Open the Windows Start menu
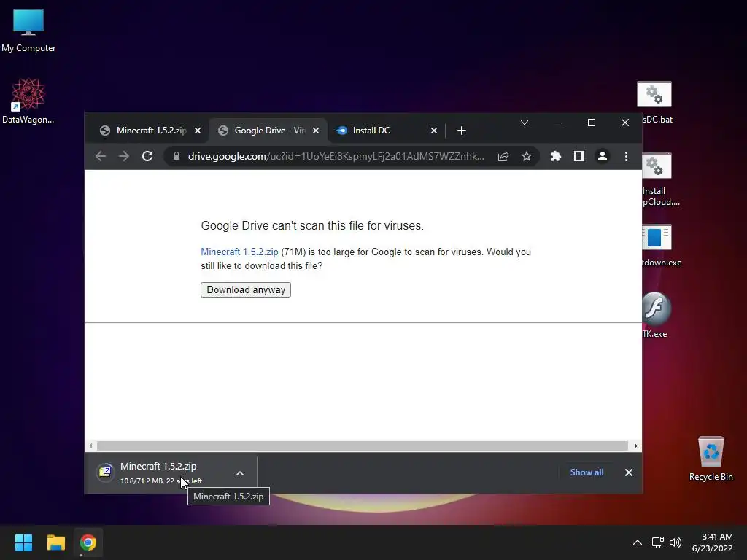This screenshot has width=747, height=560. (23, 542)
